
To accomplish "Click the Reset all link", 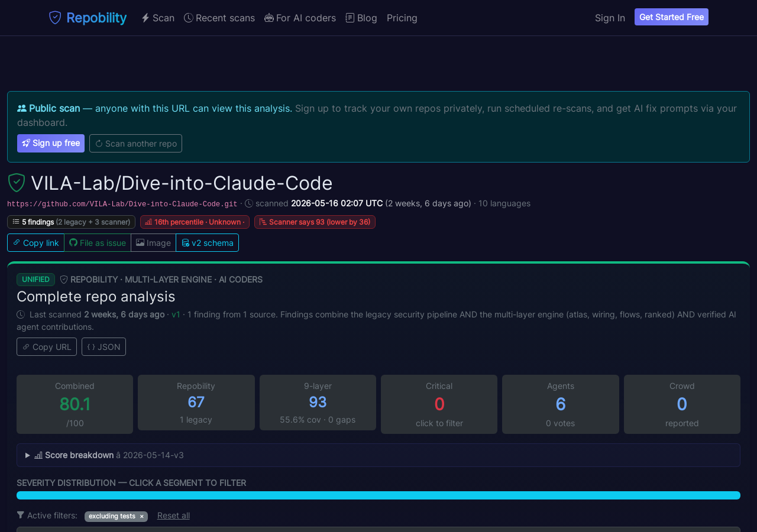I will (173, 515).
